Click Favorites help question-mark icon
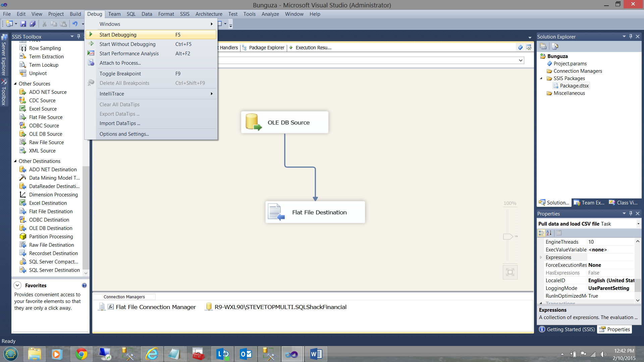644x362 pixels. [84, 286]
